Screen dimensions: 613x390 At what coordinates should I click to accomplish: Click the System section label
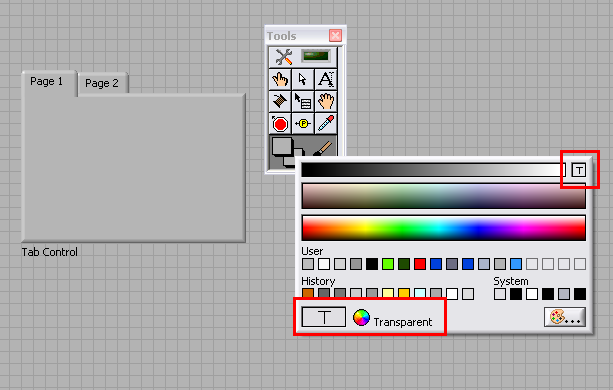pos(511,281)
